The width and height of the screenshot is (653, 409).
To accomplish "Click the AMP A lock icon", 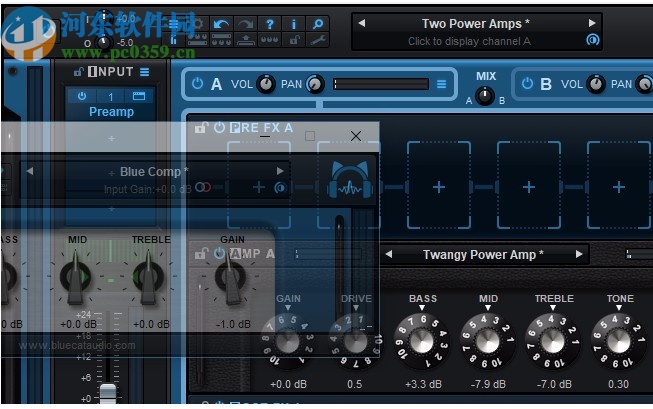I will tap(202, 253).
